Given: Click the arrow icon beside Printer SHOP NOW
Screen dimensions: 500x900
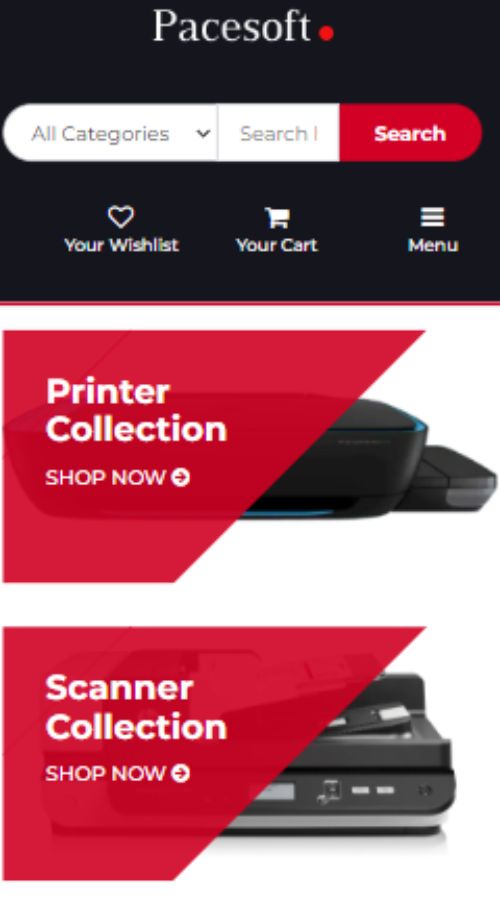Looking at the screenshot, I should [180, 478].
